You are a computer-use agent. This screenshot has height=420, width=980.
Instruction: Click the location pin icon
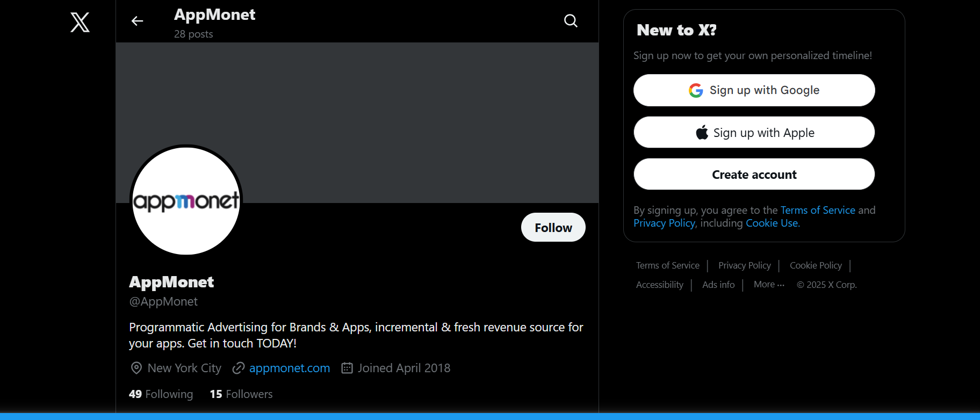click(x=136, y=368)
